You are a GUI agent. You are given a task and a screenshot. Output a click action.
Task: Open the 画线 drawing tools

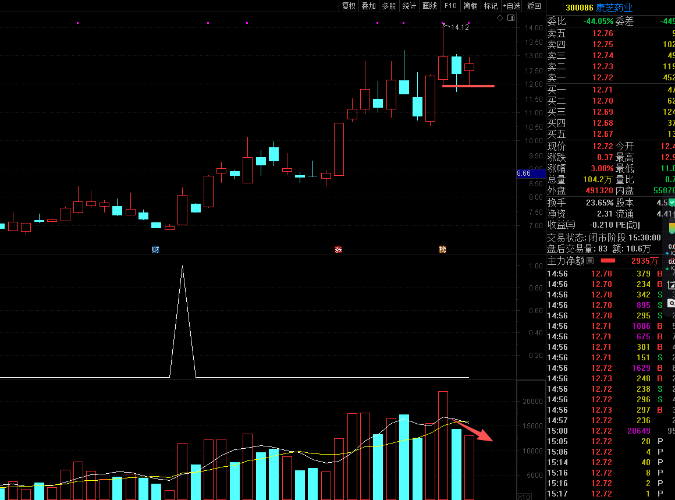click(430, 6)
